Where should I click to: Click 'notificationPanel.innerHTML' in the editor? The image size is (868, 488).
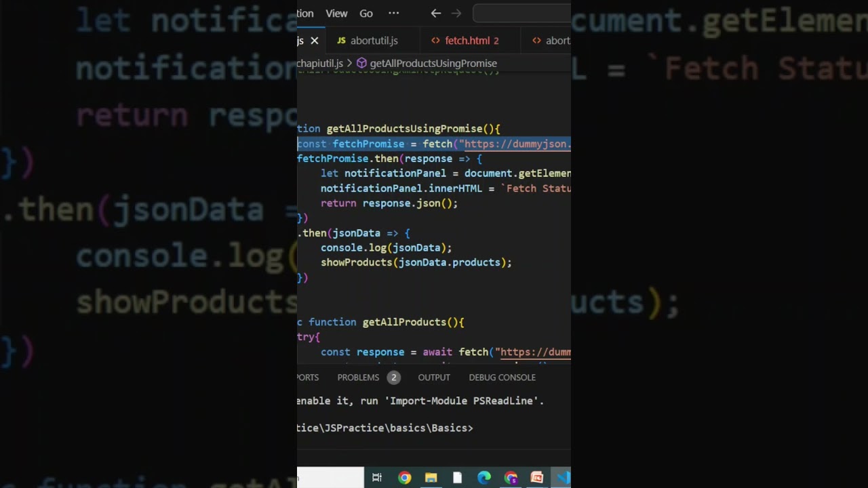pyautogui.click(x=401, y=188)
